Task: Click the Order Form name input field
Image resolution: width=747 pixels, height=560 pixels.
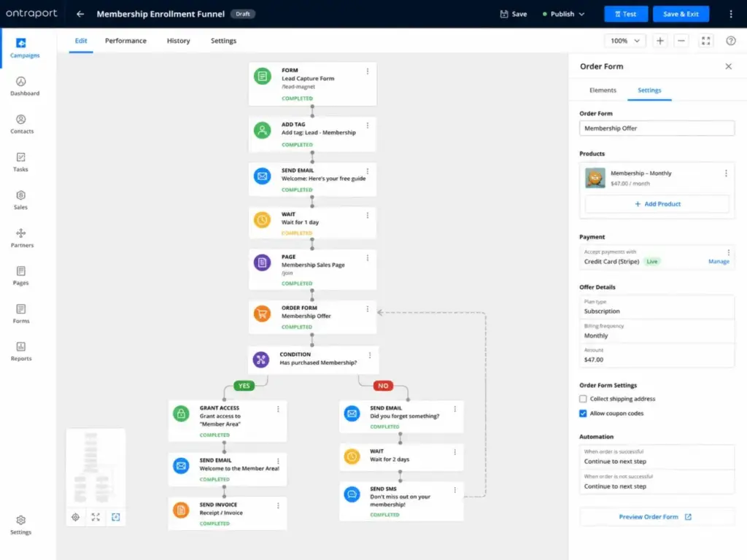Action: click(657, 128)
